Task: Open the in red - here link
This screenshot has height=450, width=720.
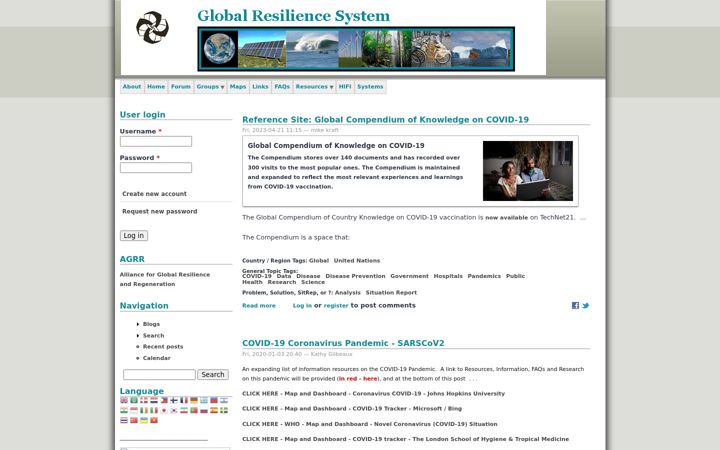Action: tap(358, 379)
